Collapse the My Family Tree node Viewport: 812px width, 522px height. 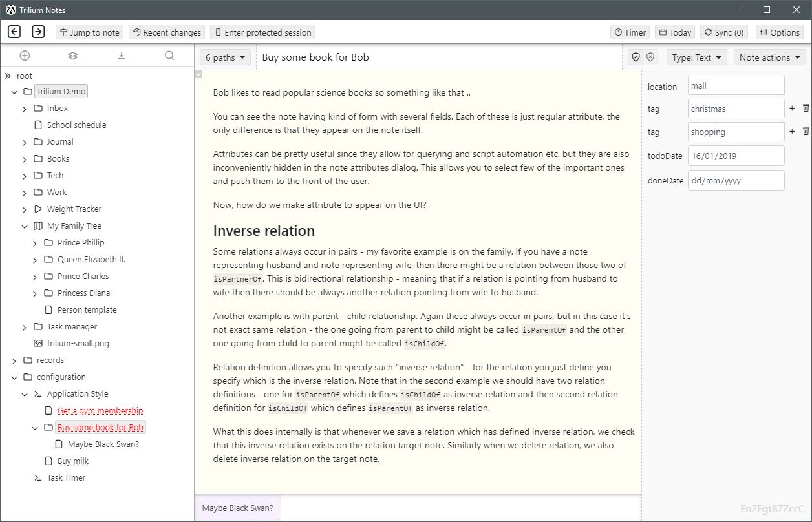[25, 226]
